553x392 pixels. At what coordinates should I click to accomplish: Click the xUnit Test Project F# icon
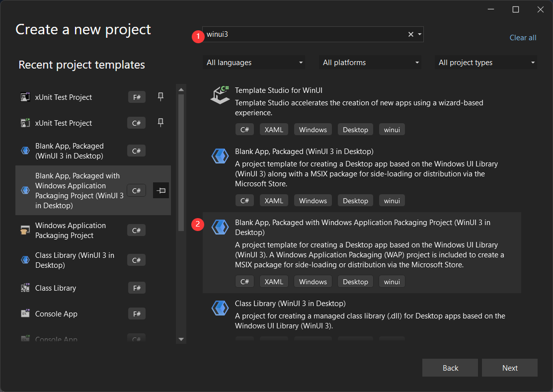[25, 97]
